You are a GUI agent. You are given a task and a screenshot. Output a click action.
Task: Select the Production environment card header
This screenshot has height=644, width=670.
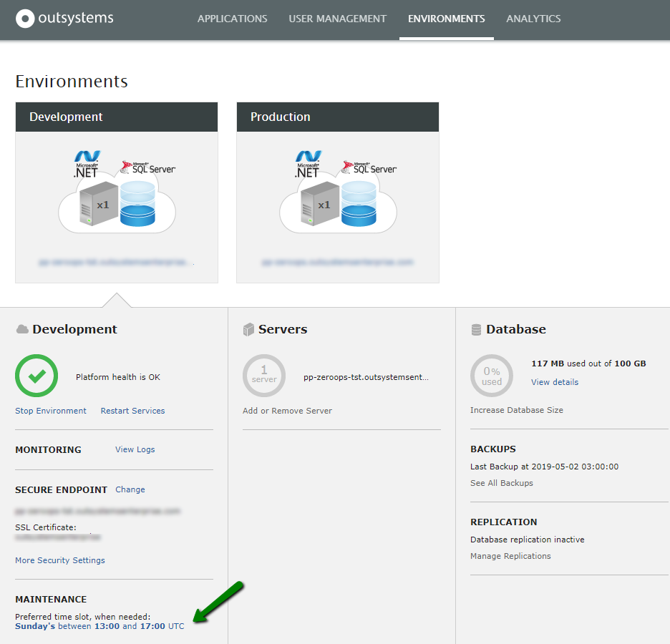[x=338, y=117]
